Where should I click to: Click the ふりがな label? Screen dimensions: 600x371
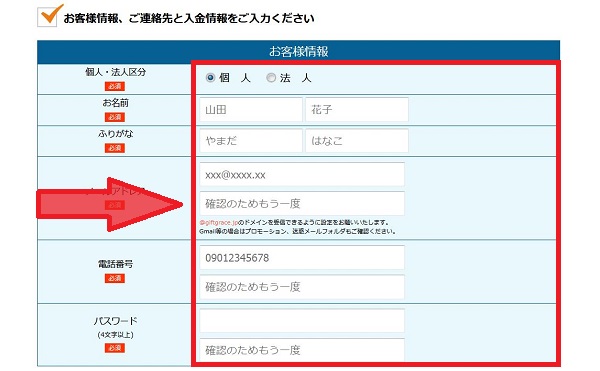pos(115,133)
